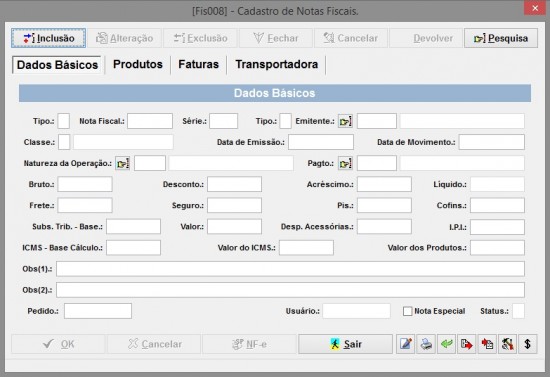
Task: Click the I.P.I. value field
Action: pos(497,227)
